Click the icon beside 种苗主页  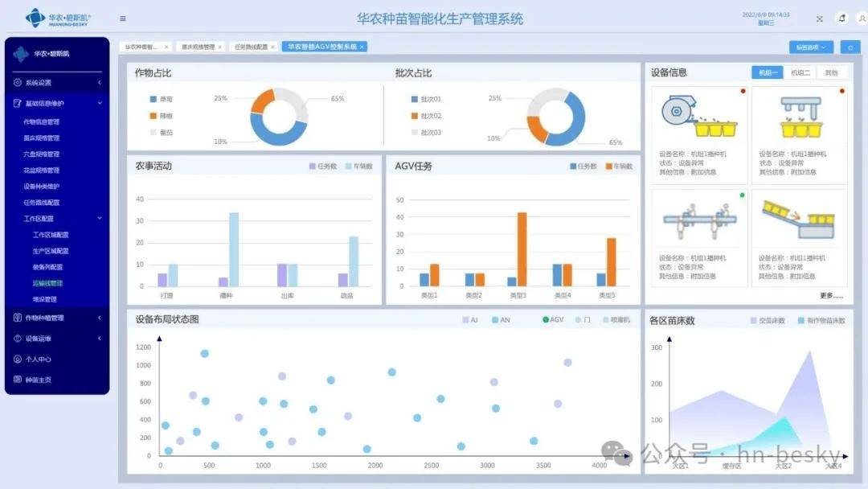tap(18, 380)
